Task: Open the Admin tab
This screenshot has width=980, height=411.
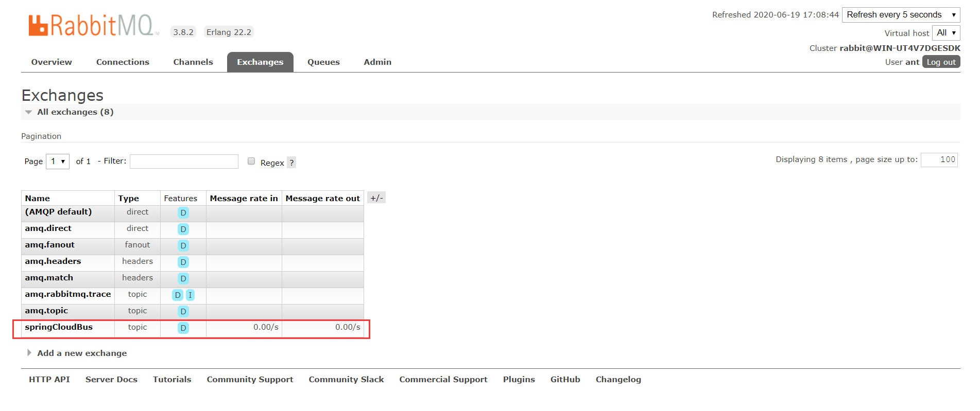Action: tap(377, 62)
